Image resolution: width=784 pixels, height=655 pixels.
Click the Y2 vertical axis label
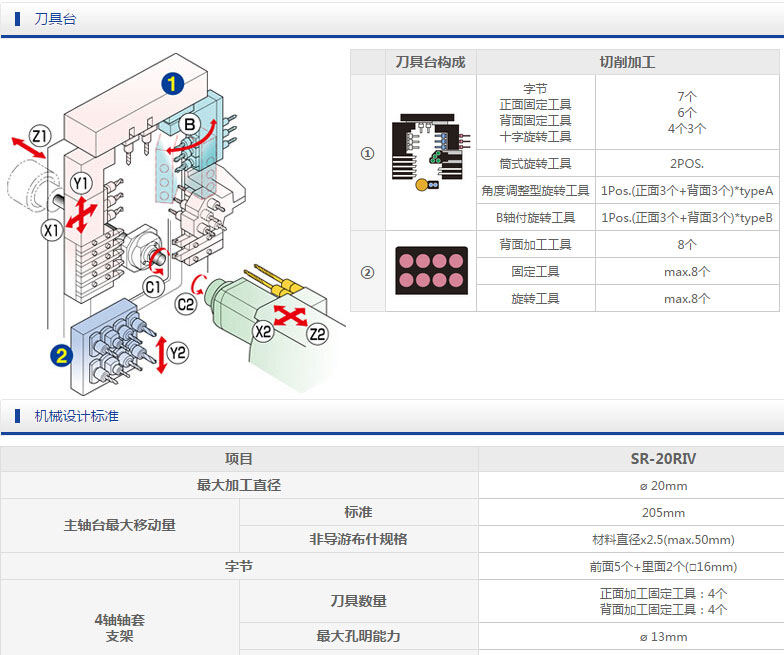point(177,352)
